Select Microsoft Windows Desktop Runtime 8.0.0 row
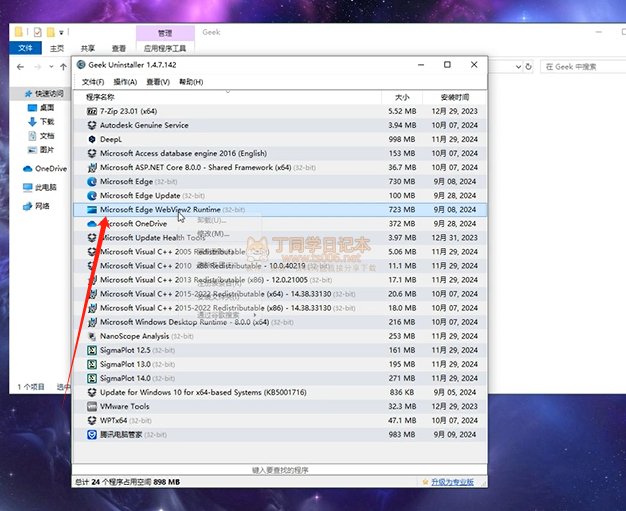This screenshot has width=626, height=511. pos(280,322)
